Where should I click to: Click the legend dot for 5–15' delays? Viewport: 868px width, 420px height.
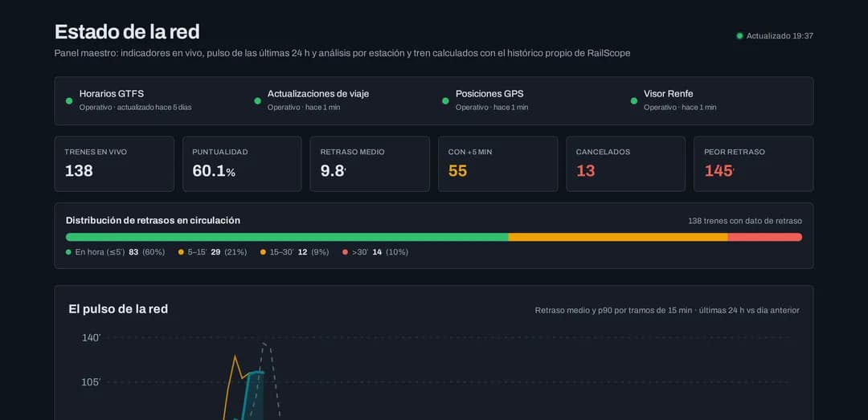coord(181,252)
